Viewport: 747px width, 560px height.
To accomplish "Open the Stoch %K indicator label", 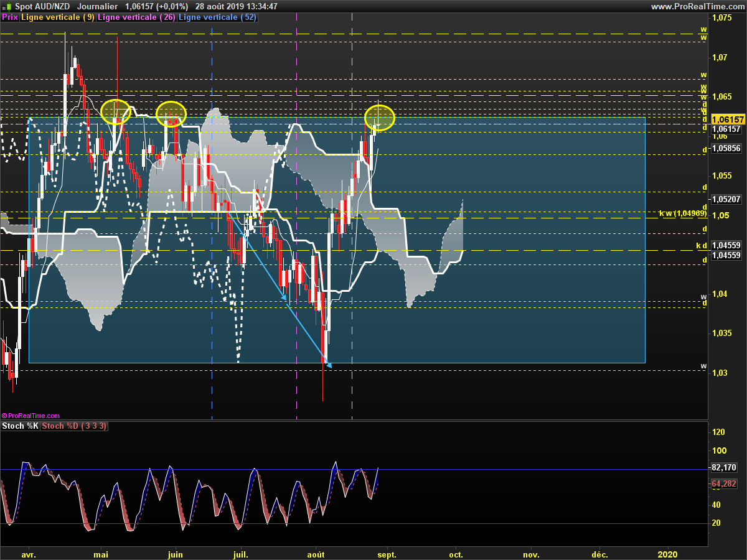I will coord(21,426).
